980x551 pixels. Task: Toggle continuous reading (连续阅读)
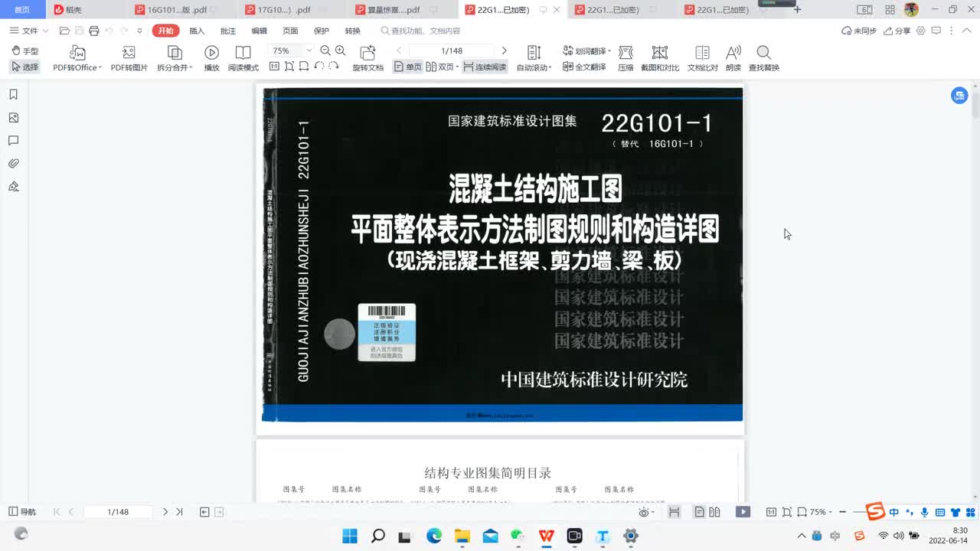tap(485, 67)
